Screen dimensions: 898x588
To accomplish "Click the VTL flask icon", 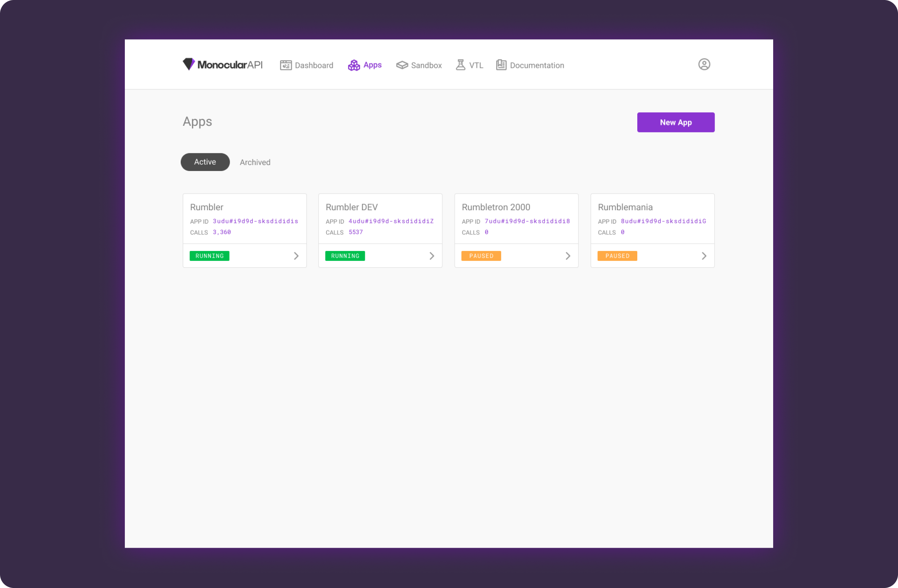I will pos(460,65).
